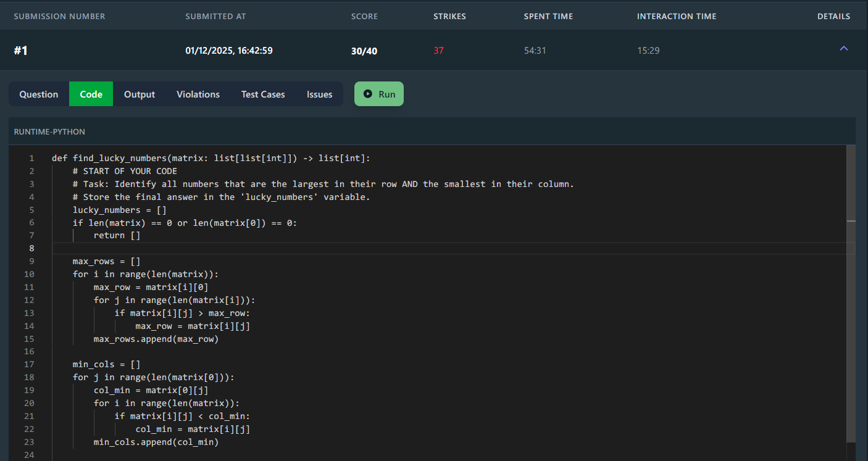Viewport: 868px width, 461px height.
Task: Click the 'min_cols = []' code line
Action: [x=107, y=365]
